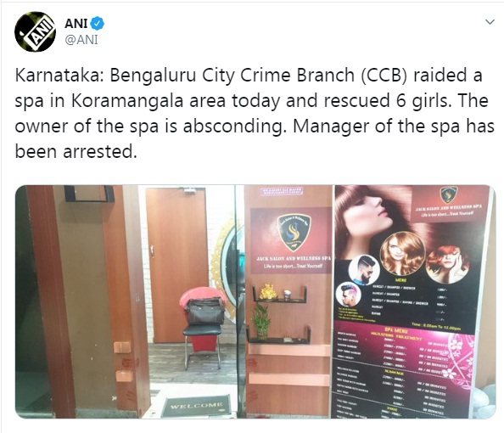Visit the @ANI handle link
The width and height of the screenshot is (504, 433).
81,40
